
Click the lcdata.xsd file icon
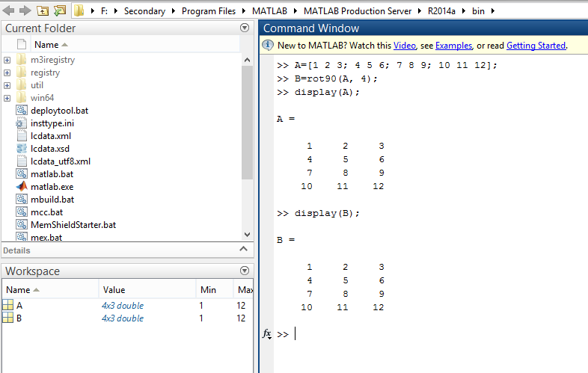pyautogui.click(x=22, y=149)
